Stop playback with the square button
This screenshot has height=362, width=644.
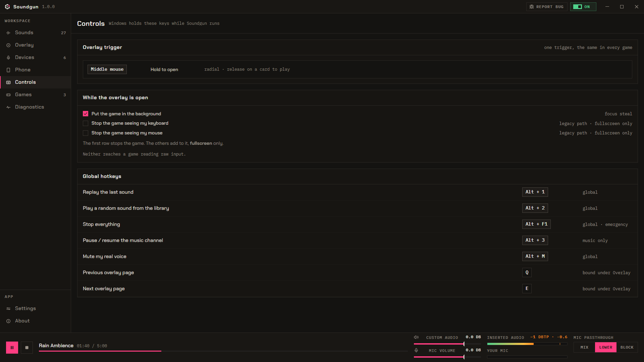27,348
